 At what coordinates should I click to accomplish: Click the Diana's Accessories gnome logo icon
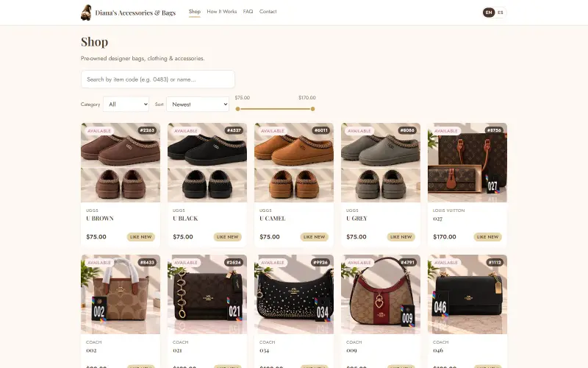click(x=86, y=13)
